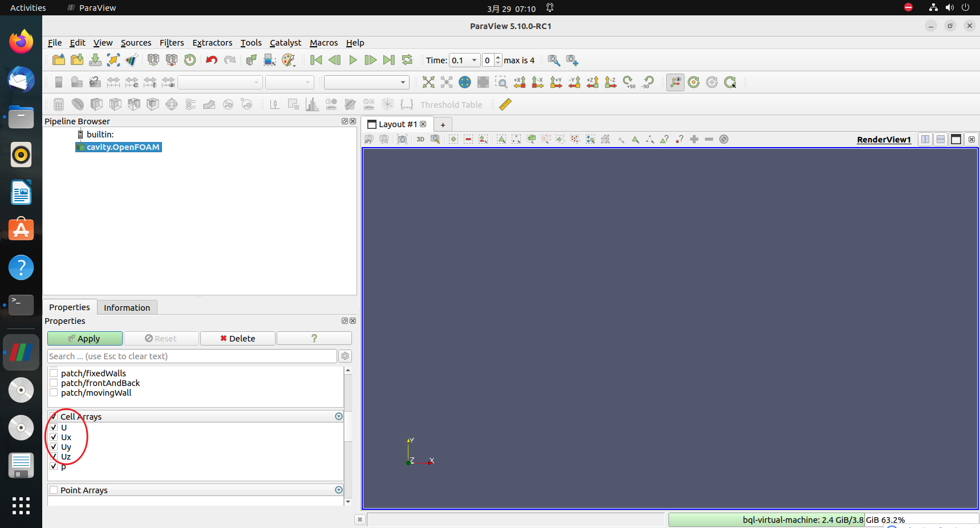This screenshot has height=528, width=980.
Task: Add a new layout tab
Action: 443,124
